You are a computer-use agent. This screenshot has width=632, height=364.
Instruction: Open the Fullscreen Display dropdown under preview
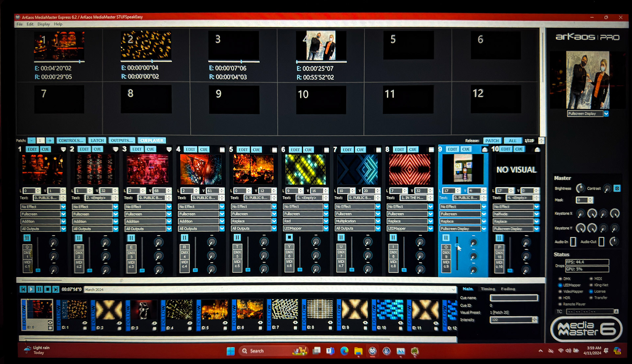point(606,114)
